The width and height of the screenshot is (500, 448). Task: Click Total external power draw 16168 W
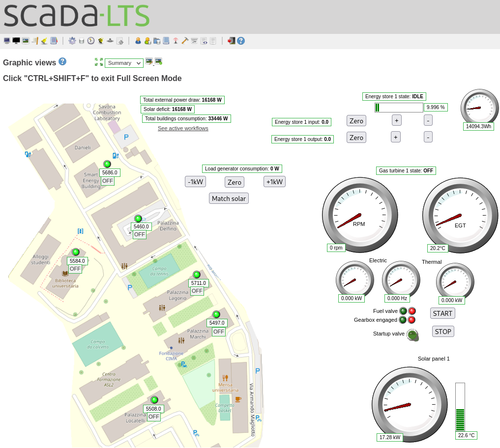(x=182, y=100)
